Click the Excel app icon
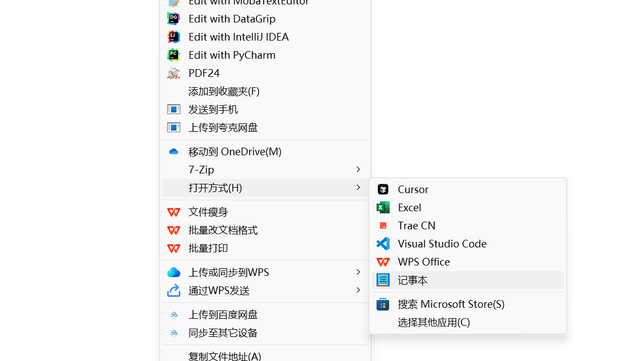The width and height of the screenshot is (644, 361). point(383,207)
